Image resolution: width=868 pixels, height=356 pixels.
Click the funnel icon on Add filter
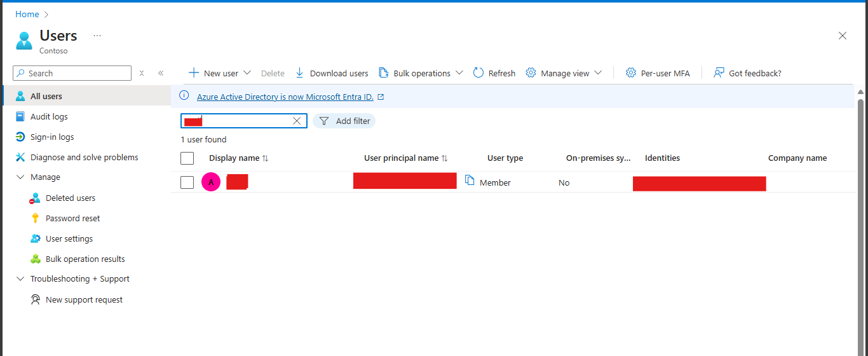coord(324,121)
